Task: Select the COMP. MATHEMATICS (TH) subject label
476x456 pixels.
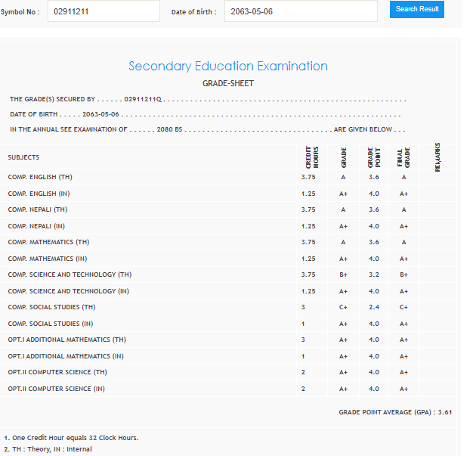Action: point(48,242)
